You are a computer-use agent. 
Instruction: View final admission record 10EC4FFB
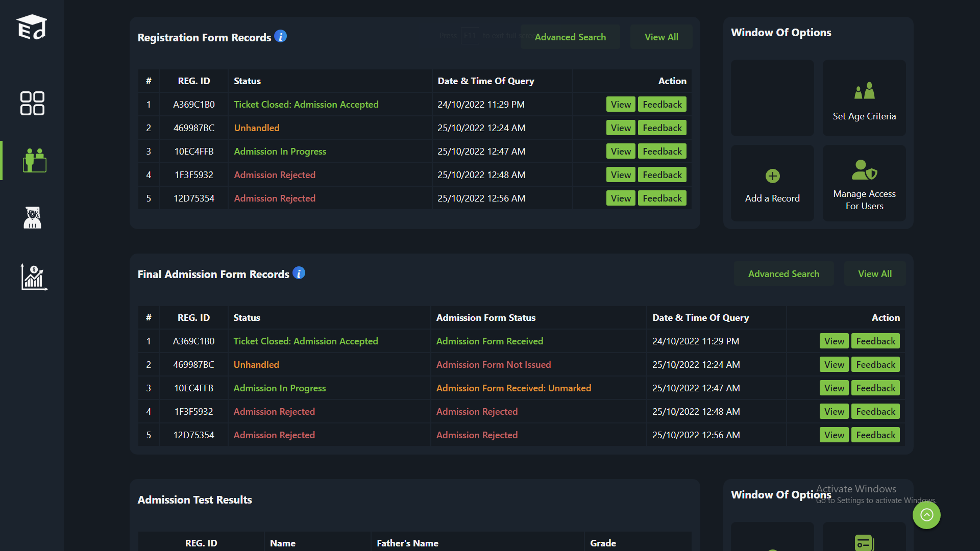[834, 388]
